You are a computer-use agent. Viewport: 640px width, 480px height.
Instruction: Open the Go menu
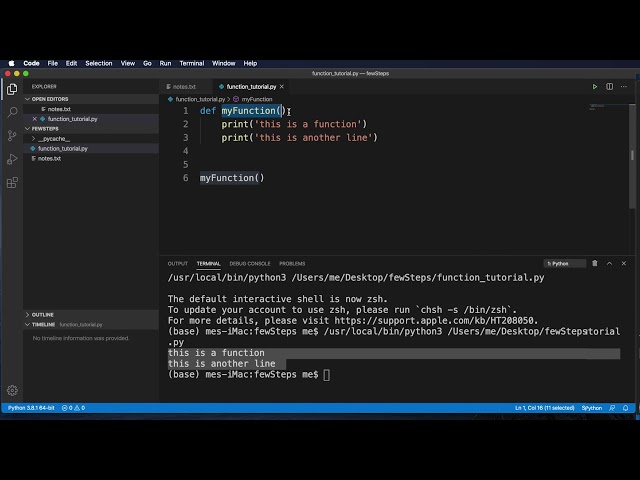point(147,63)
